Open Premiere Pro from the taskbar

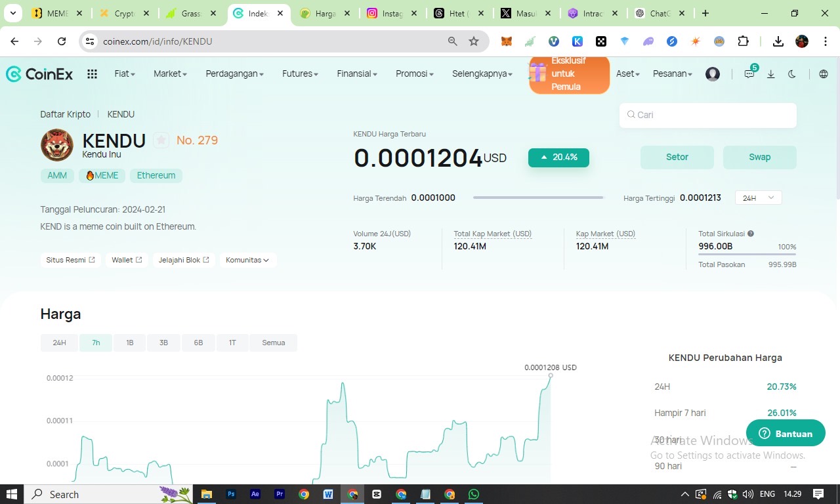[280, 494]
